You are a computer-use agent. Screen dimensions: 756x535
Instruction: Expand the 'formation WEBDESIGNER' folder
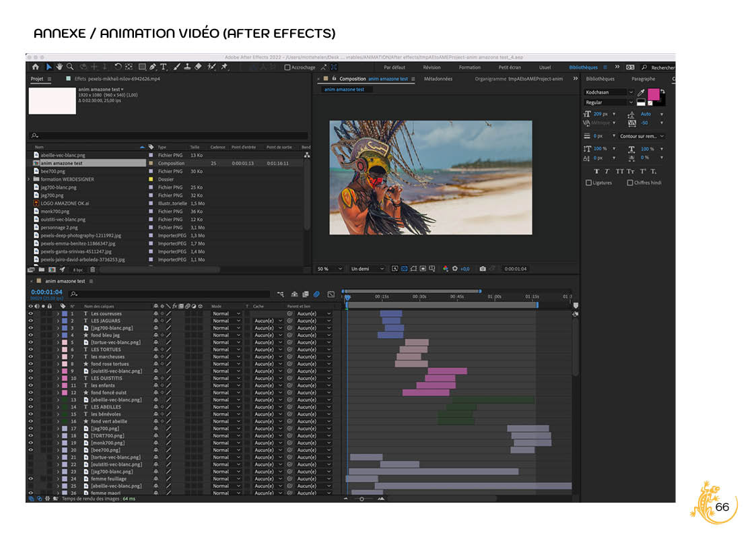(29, 179)
